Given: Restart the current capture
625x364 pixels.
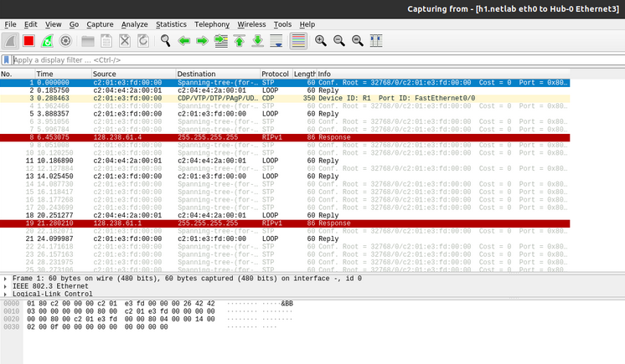Looking at the screenshot, I should [x=47, y=41].
